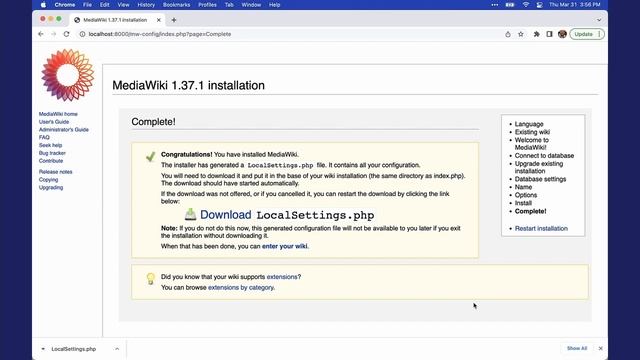Open the Help menu
The height and width of the screenshot is (360, 640).
pos(274,5)
